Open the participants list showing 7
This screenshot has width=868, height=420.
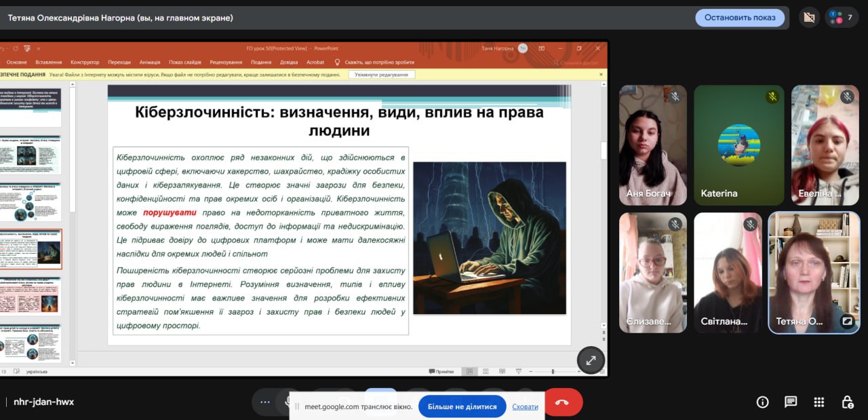click(842, 18)
